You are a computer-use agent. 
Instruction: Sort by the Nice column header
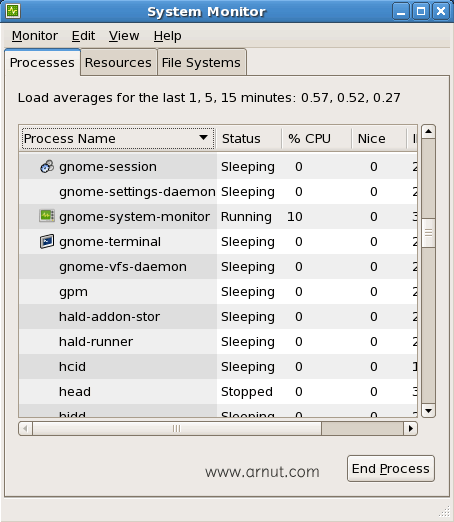[x=379, y=138]
